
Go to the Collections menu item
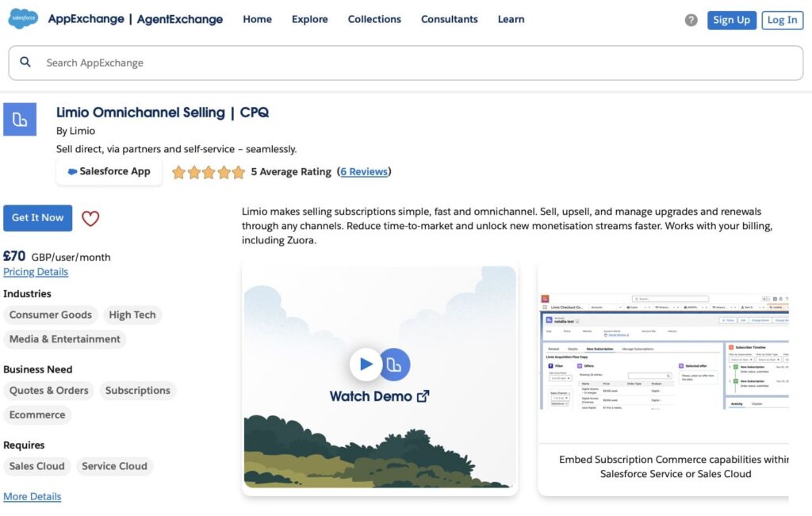coord(374,19)
